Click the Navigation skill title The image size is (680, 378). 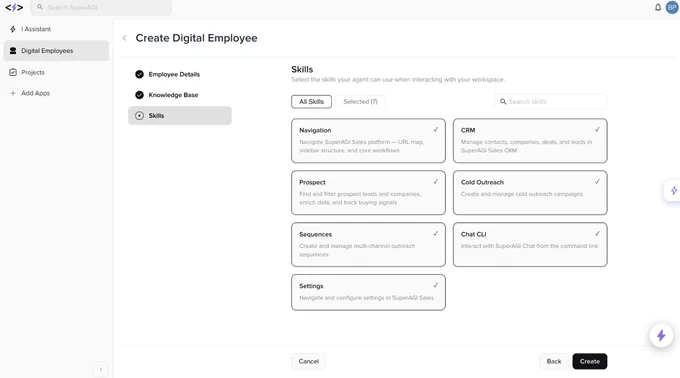point(315,130)
